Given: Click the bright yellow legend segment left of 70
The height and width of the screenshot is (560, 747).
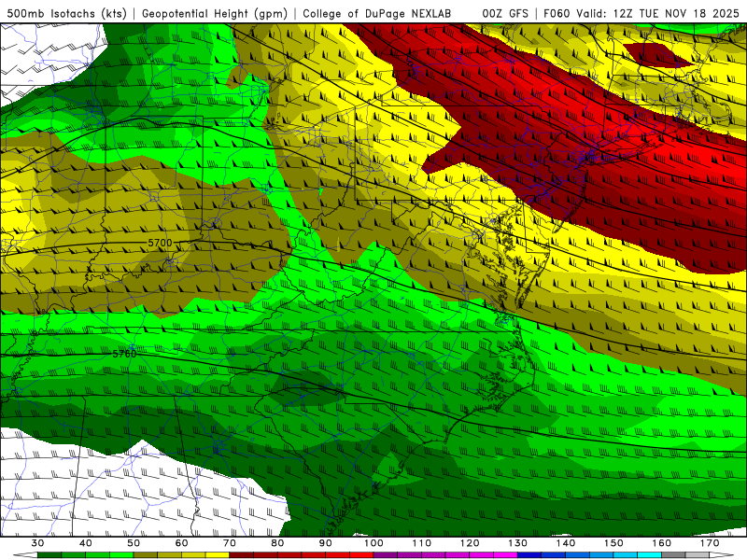Looking at the screenshot, I should (x=218, y=555).
